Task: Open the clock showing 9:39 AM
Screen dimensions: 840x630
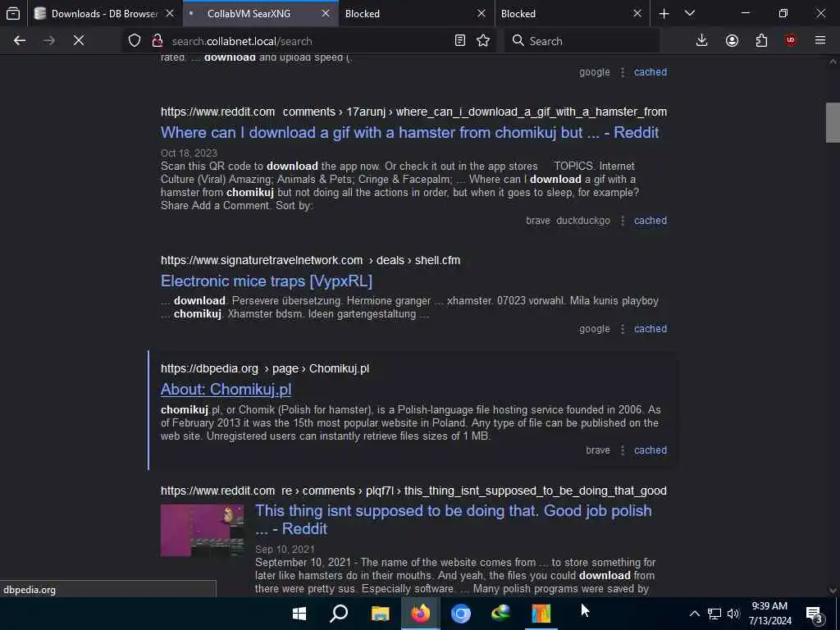Action: pyautogui.click(x=769, y=614)
